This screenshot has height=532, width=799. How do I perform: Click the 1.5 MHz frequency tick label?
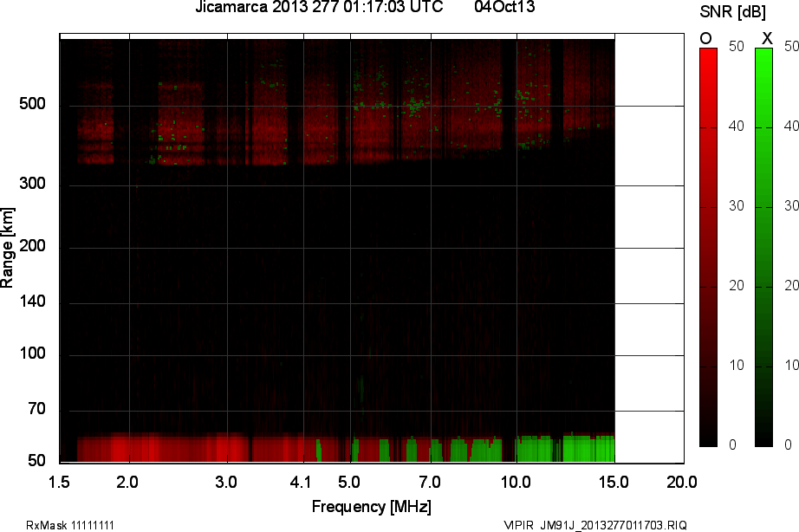click(59, 482)
